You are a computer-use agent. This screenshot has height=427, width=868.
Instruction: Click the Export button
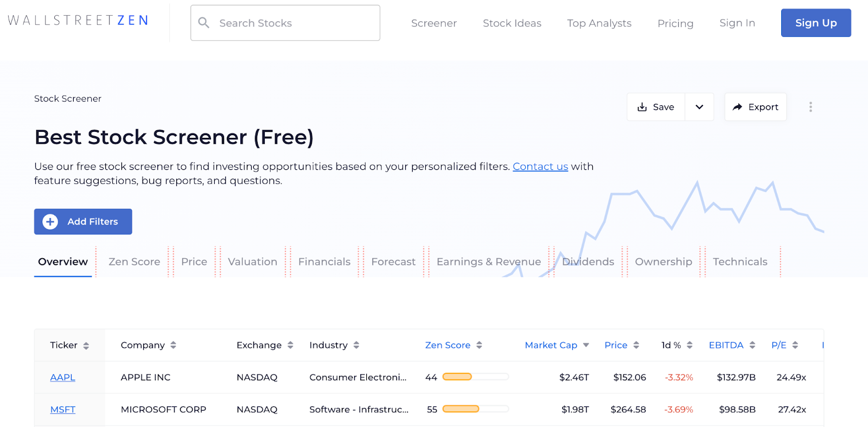pos(756,107)
